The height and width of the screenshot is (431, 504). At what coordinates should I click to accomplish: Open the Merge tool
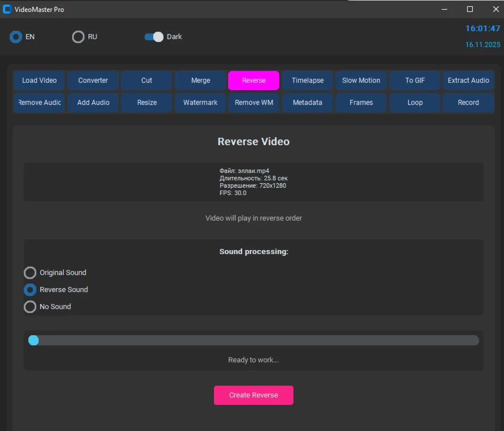tap(200, 81)
